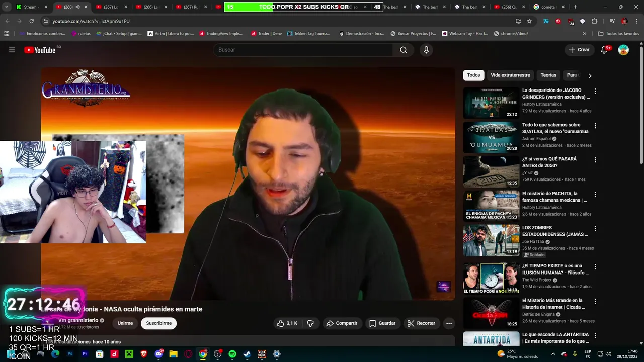Open Cicada 3301 mystery video thumbnail
This screenshot has height=362, width=644.
tap(491, 313)
